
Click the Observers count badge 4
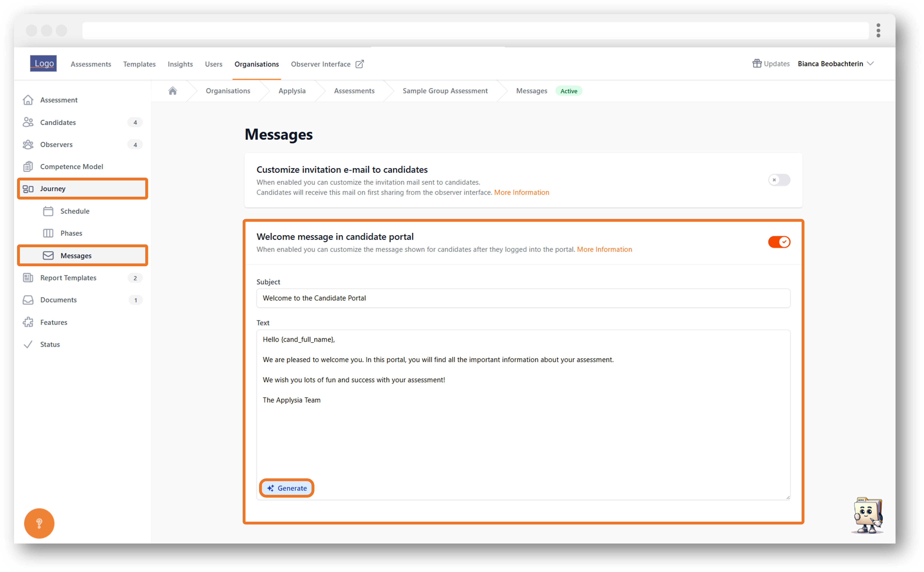click(x=135, y=145)
